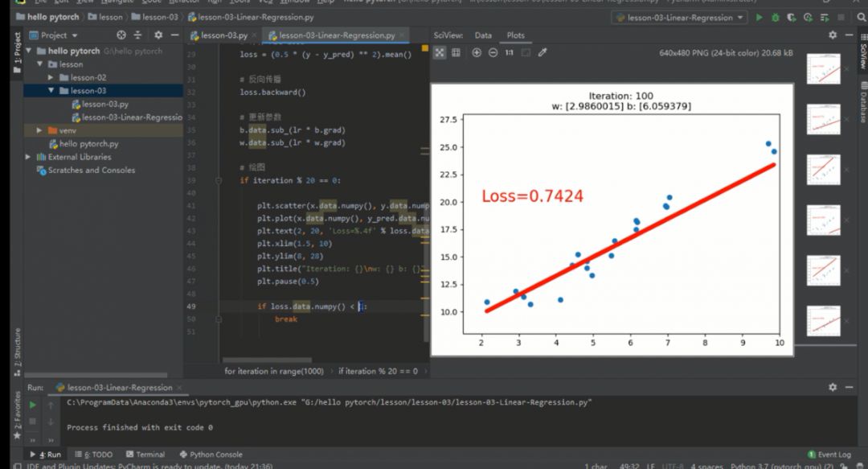Click the collapse-all icon in Project panel

(x=137, y=35)
